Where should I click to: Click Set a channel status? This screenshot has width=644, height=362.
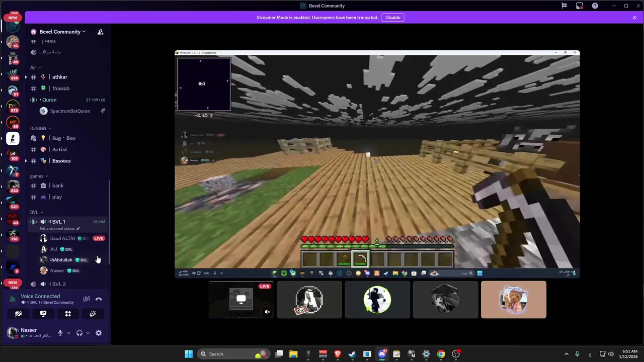59,229
